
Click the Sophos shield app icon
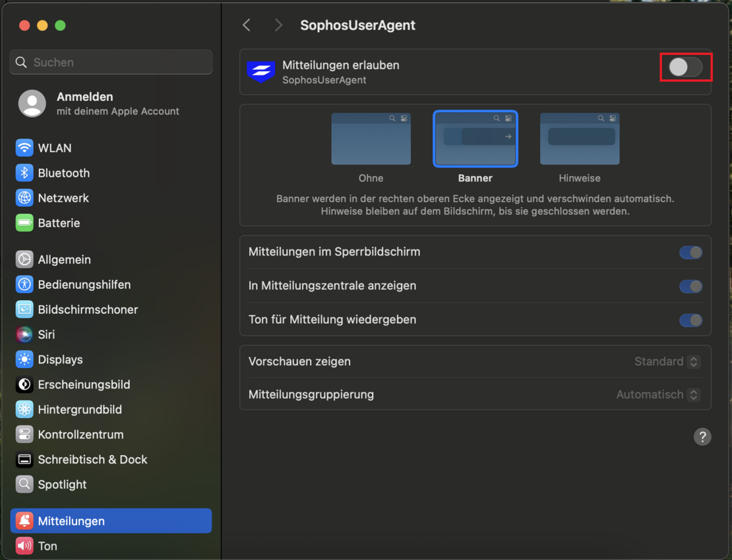click(x=260, y=72)
